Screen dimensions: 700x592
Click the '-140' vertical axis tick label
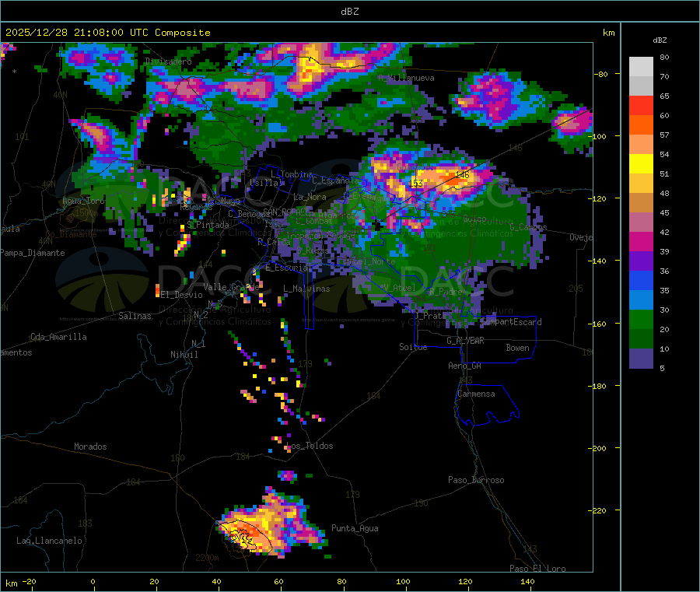tap(597, 261)
